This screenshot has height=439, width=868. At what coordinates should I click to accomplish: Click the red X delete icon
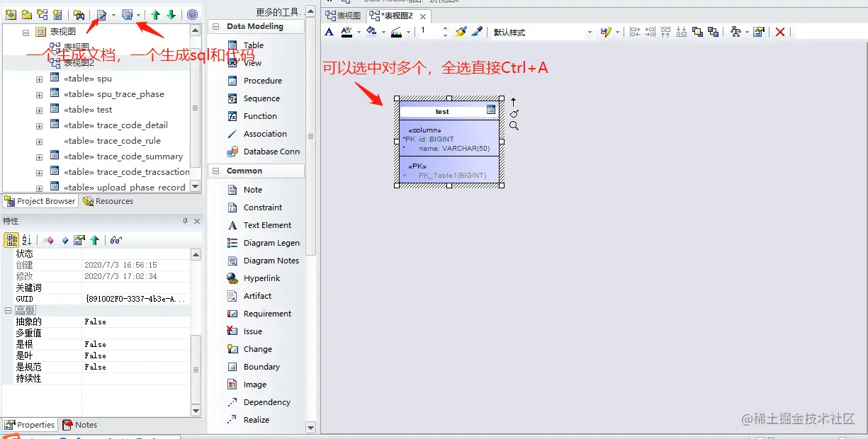[x=780, y=32]
